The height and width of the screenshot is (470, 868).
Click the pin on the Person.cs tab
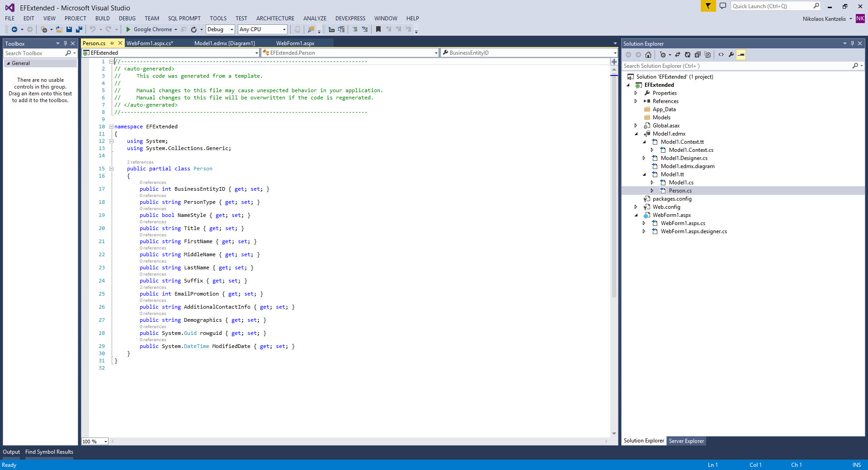click(112, 43)
